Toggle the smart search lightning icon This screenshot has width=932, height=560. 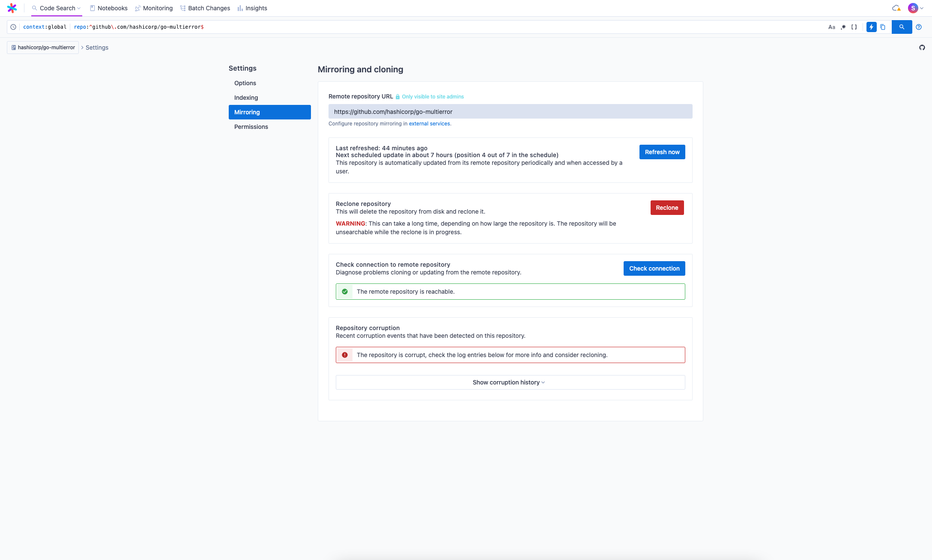pyautogui.click(x=871, y=27)
